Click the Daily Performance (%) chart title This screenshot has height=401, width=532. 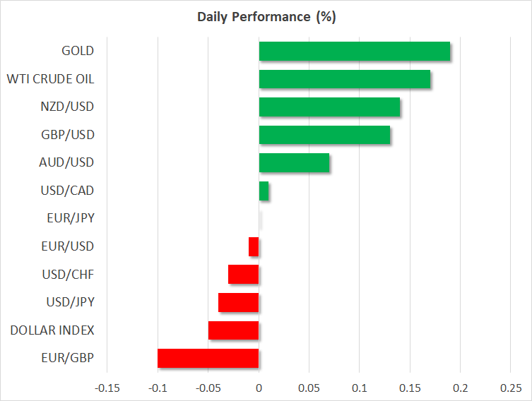tap(266, 18)
